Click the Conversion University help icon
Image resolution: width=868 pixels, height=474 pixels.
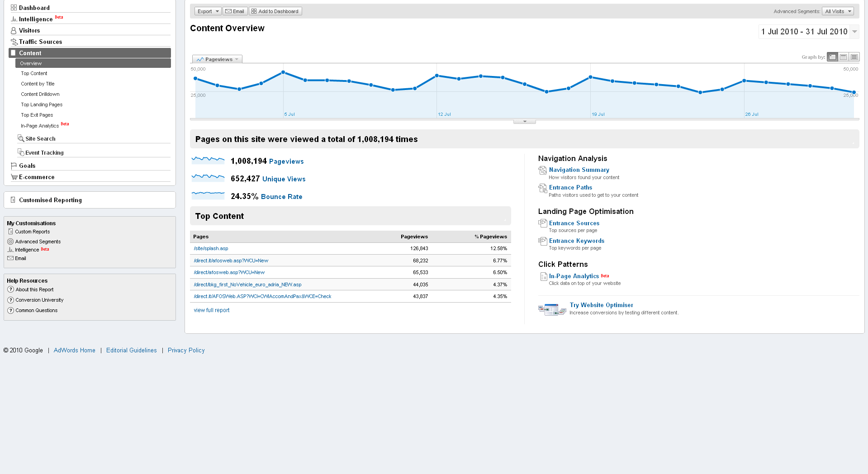[11, 300]
